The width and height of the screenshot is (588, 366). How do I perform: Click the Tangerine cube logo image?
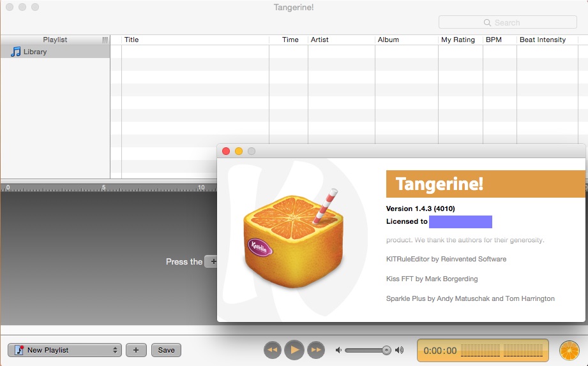(293, 238)
